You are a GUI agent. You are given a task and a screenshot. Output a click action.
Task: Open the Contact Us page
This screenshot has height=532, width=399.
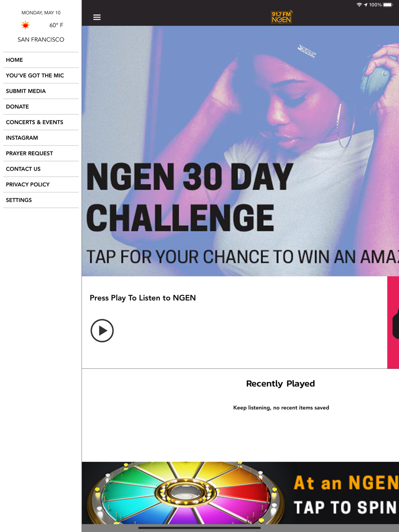pyautogui.click(x=41, y=169)
